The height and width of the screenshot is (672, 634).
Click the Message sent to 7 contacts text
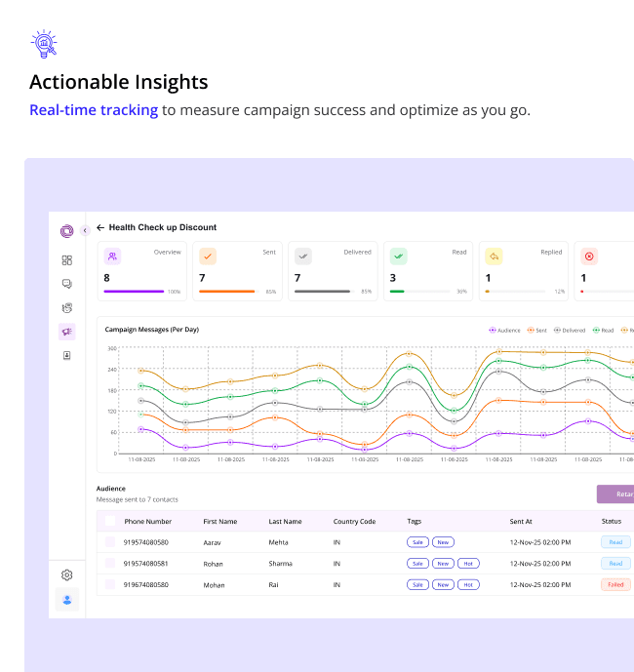(138, 499)
